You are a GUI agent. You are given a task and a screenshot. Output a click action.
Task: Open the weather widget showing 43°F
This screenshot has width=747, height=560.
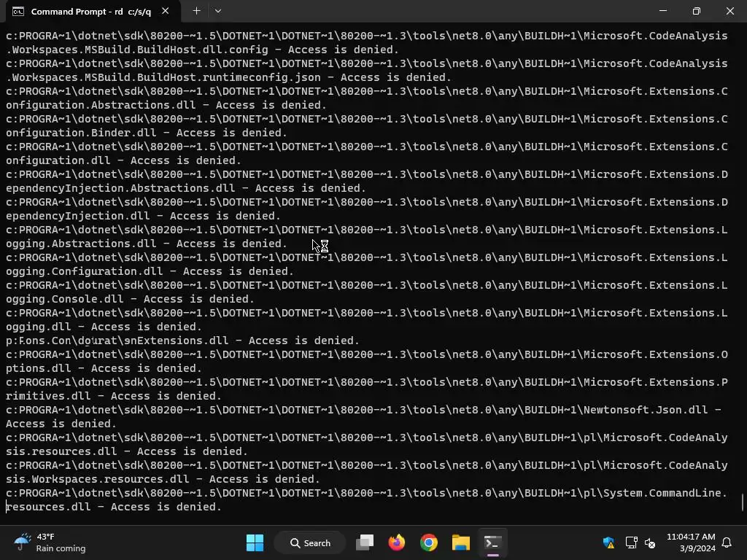click(50, 542)
